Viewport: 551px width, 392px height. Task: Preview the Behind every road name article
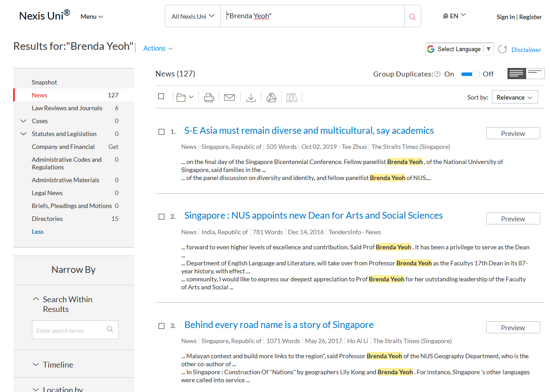[x=513, y=328]
